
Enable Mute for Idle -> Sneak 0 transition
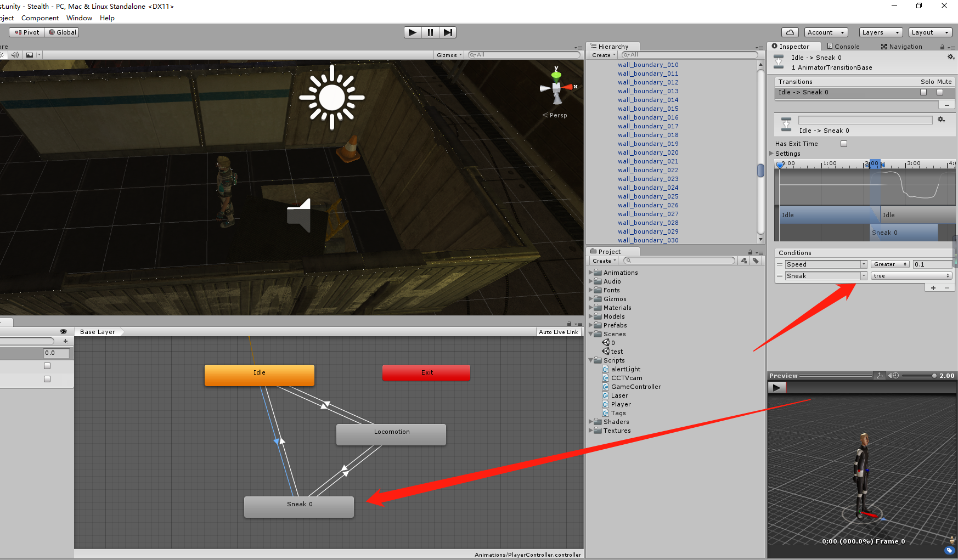tap(940, 92)
